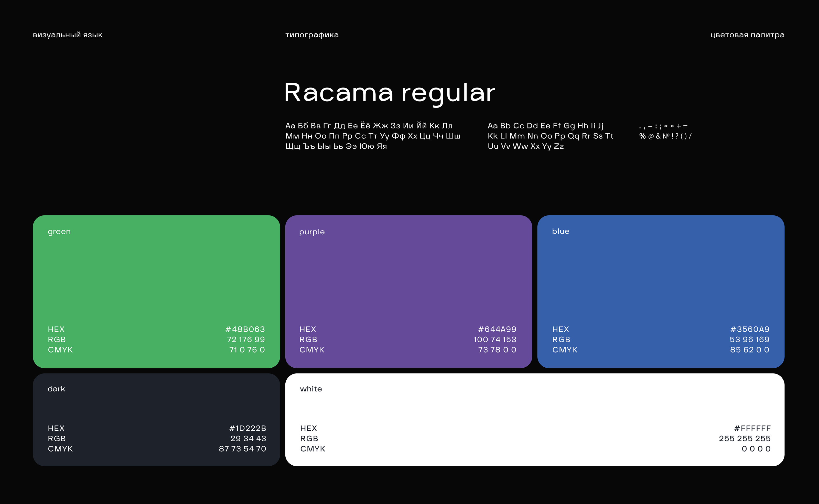Screen dimensions: 819x504
Task: Click the blue CMYK value 85 62 0 0
Action: coord(749,350)
